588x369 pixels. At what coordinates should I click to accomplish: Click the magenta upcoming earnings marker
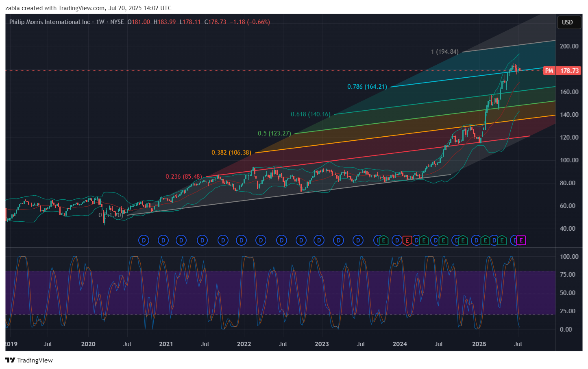(521, 240)
